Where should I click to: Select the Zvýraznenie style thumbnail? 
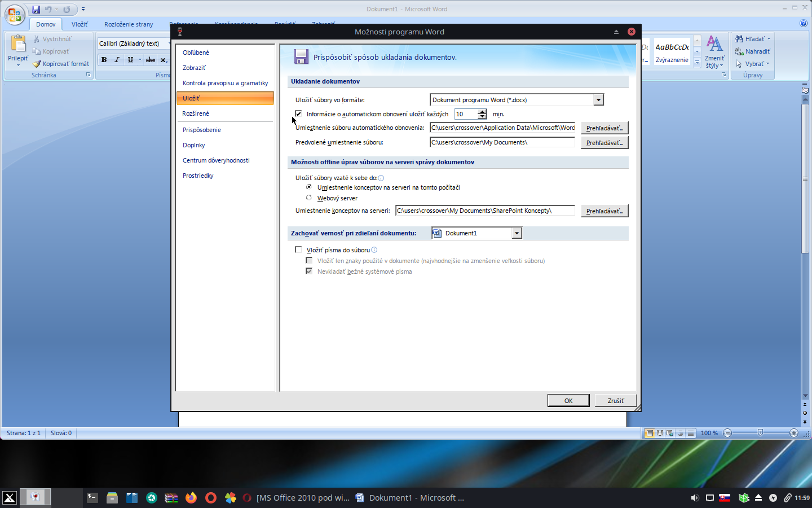click(672, 52)
